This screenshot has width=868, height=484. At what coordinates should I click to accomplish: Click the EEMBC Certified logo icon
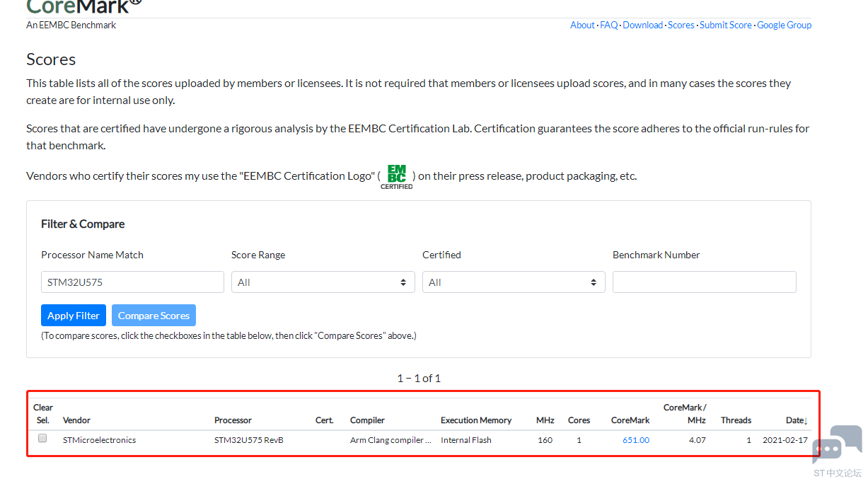coord(397,177)
